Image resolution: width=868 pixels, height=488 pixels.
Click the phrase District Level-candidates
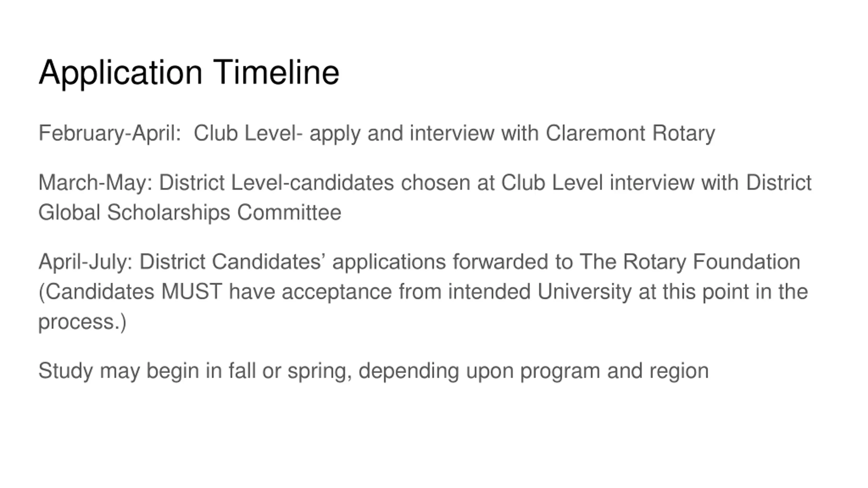276,183
